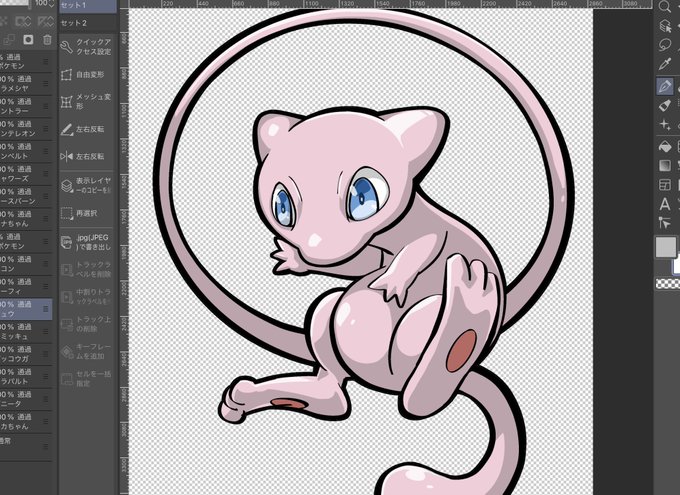
Task: Select the ラバルト layer row
Action: tap(26, 377)
